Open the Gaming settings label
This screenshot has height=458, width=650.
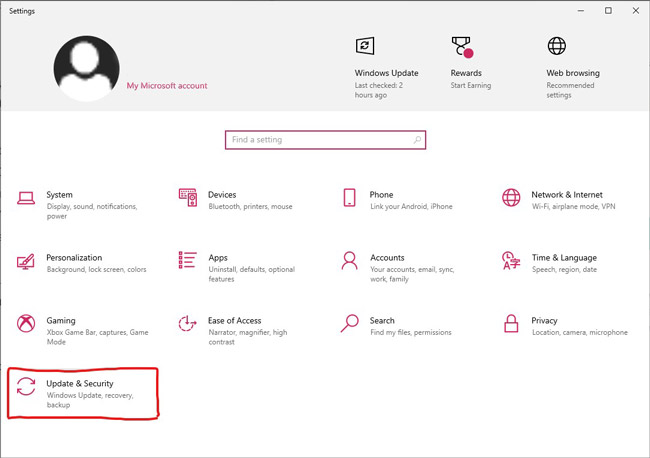pos(61,321)
